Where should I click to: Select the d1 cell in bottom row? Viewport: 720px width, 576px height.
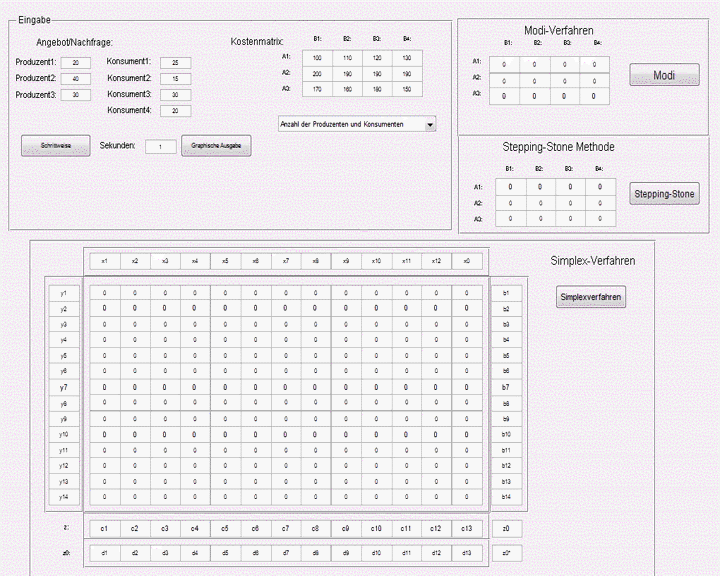pos(105,553)
